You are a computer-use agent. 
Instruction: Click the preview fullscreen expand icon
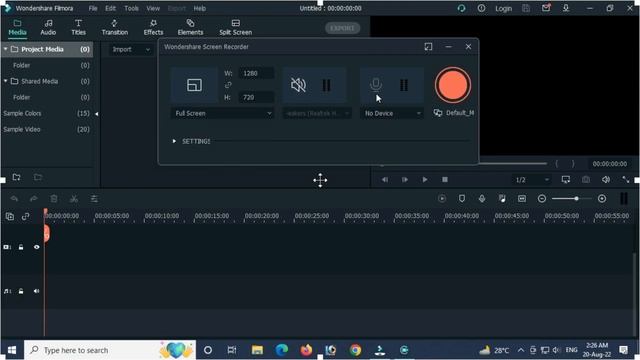click(626, 180)
